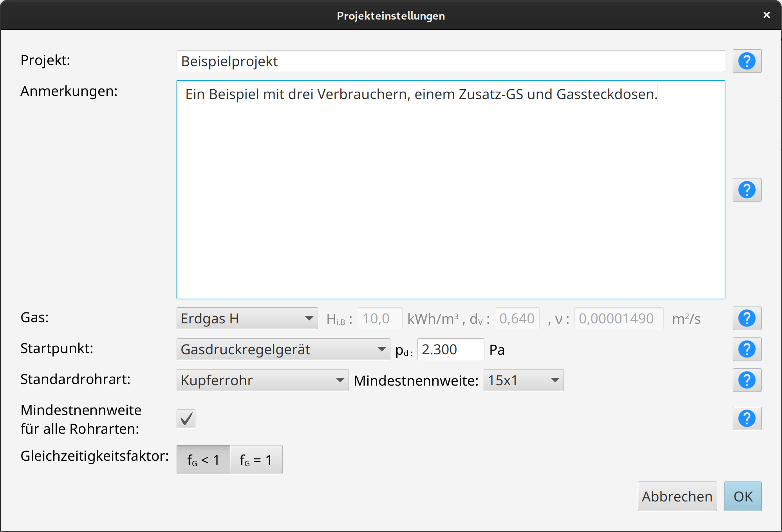Open help for Startpunkt setting
Image resolution: width=782 pixels, height=532 pixels.
[x=746, y=349]
